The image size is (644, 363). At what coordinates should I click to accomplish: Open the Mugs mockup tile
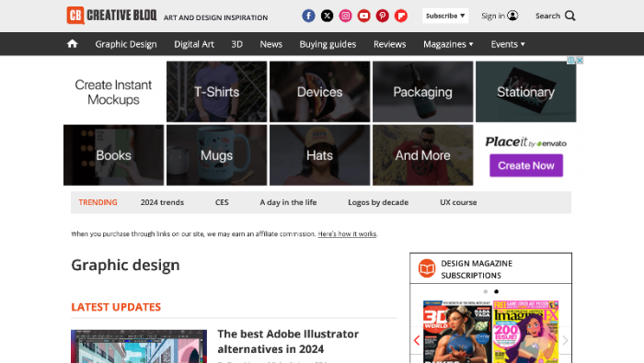point(216,155)
